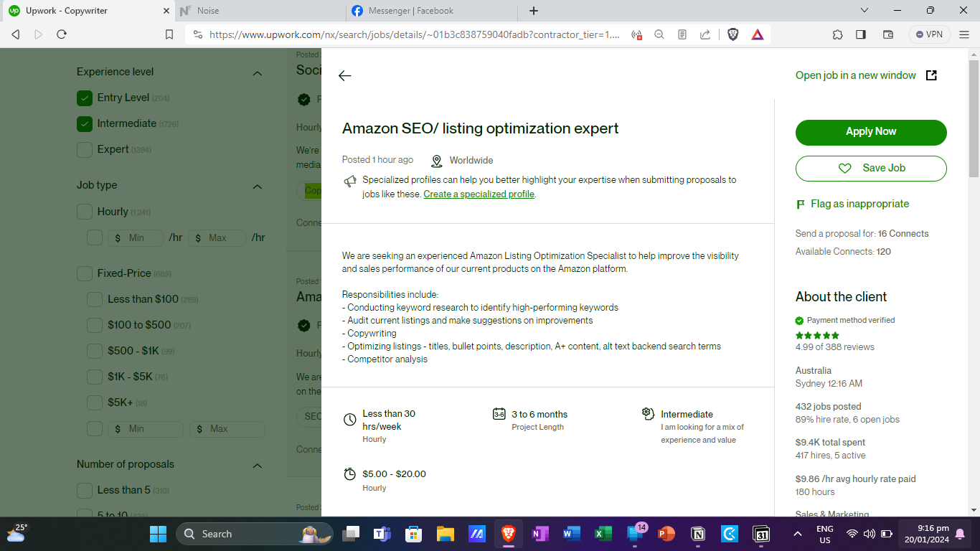Click the external-link icon beside Open job
The width and height of the screenshot is (980, 551).
tap(931, 75)
